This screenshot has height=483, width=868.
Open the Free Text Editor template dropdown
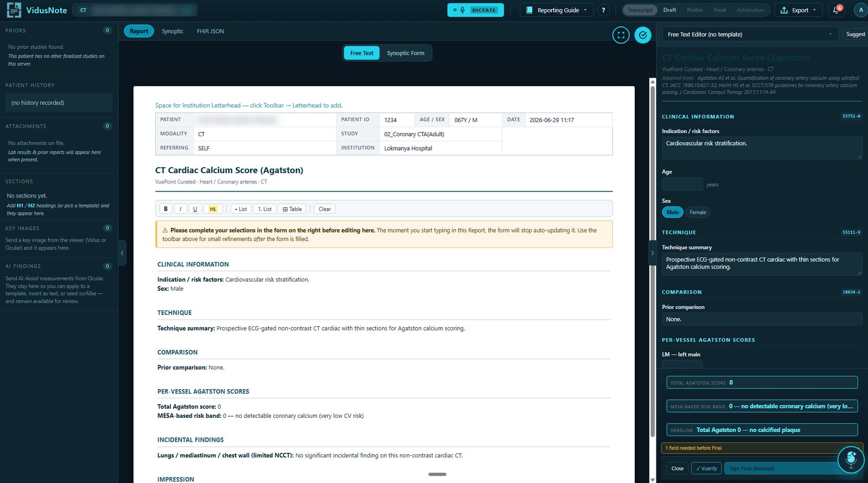point(751,34)
